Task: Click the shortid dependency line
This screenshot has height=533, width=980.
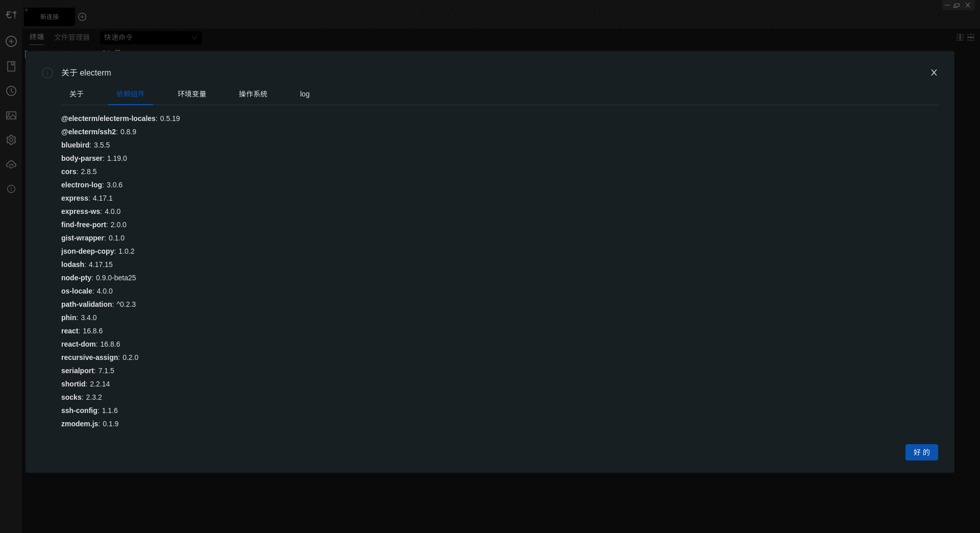Action: (85, 384)
